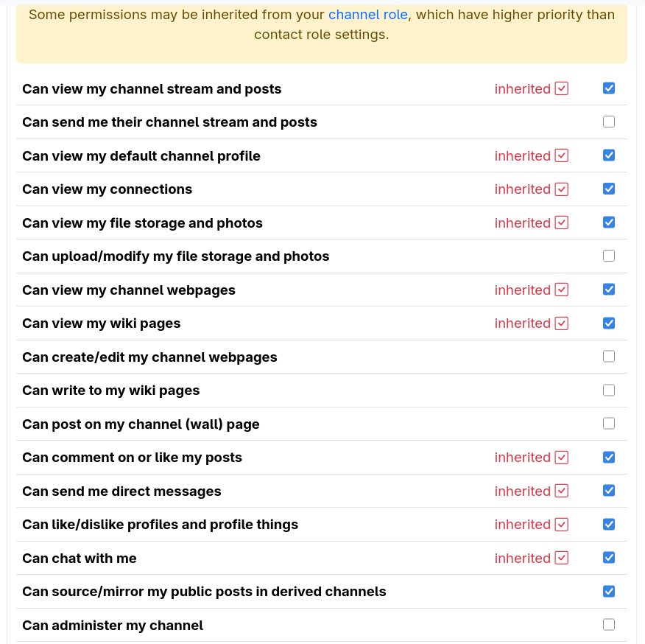Click inherited icon beside view wiki pages
Image resolution: width=645 pixels, height=644 pixels.
click(x=562, y=323)
